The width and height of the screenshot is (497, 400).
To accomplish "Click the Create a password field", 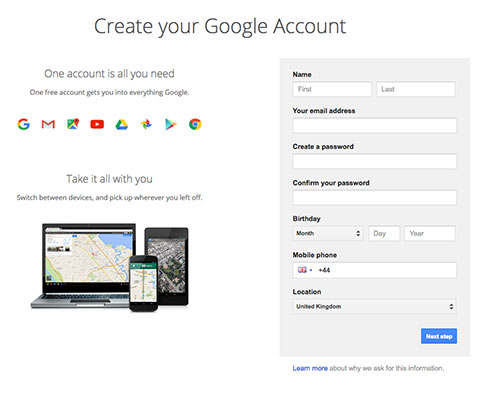I will [375, 161].
